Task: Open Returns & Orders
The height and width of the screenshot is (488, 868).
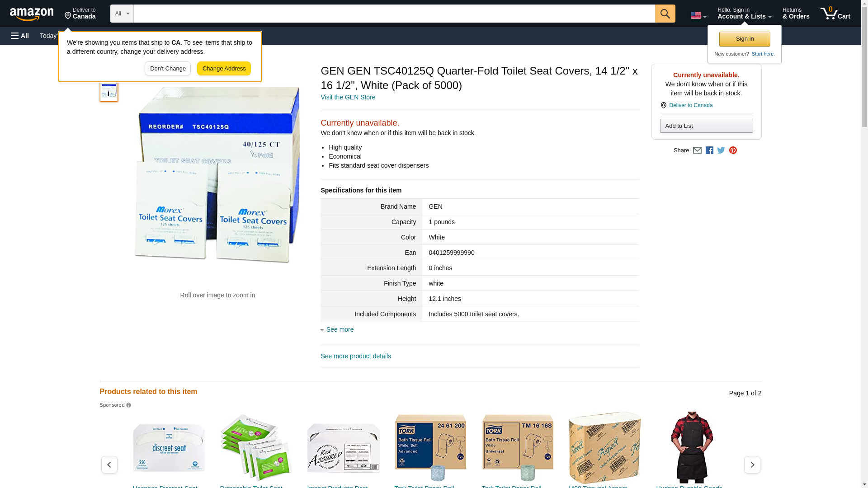Action: 796,14
